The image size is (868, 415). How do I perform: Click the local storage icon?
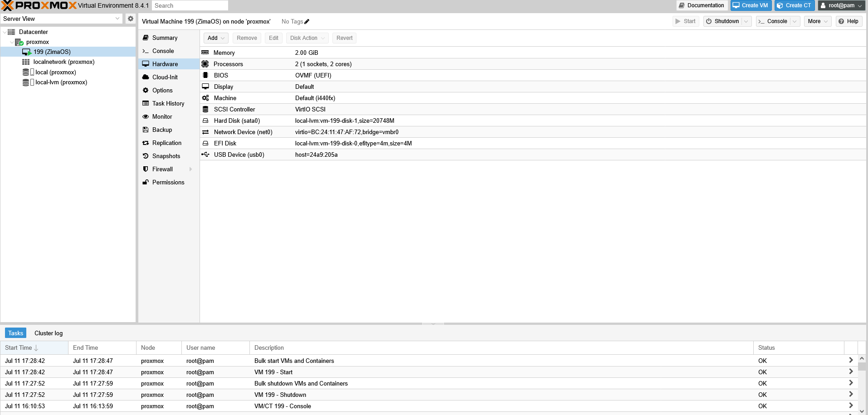(x=28, y=72)
